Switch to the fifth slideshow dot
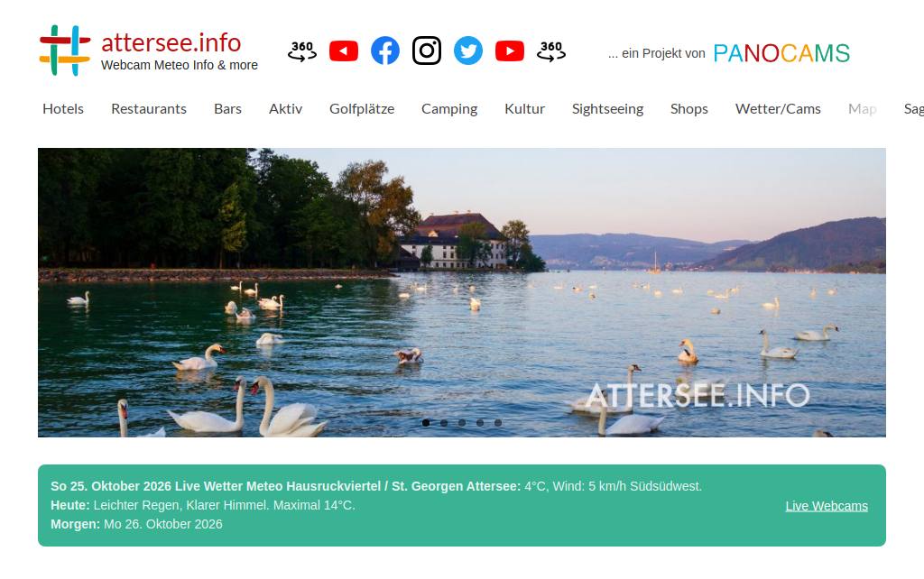This screenshot has width=924, height=579. point(498,423)
